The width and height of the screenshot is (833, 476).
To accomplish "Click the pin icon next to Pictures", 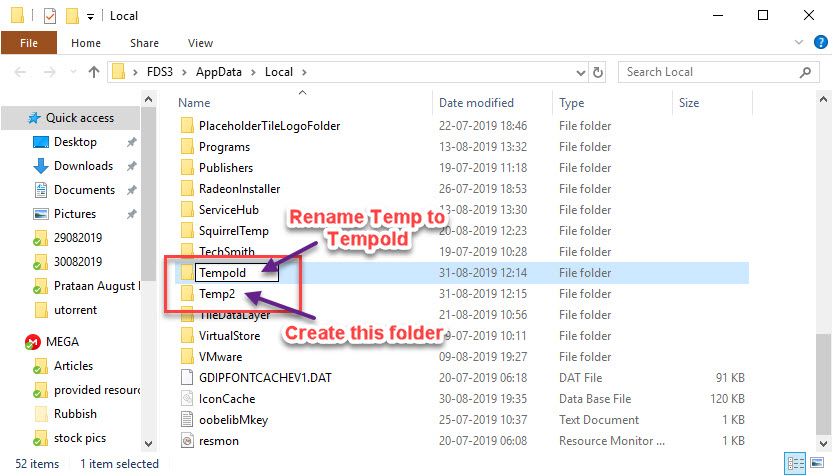I will point(131,214).
